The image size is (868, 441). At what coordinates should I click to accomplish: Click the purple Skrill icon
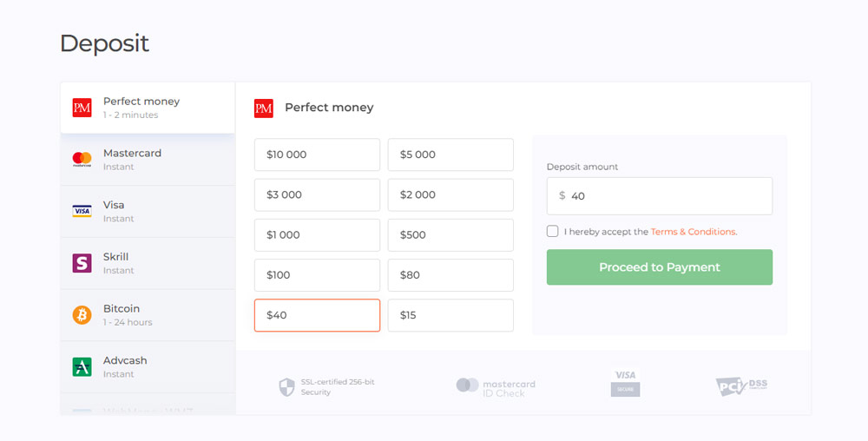[x=82, y=263]
